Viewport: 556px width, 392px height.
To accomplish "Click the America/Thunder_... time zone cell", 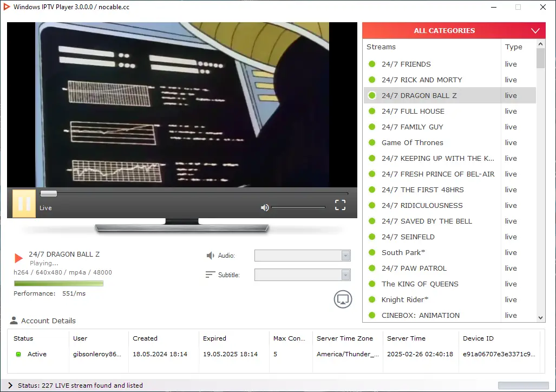I will [348, 354].
